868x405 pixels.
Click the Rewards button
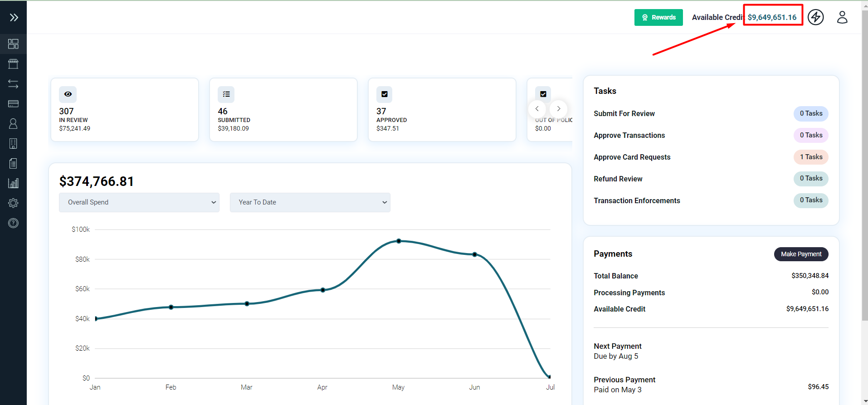coord(658,17)
